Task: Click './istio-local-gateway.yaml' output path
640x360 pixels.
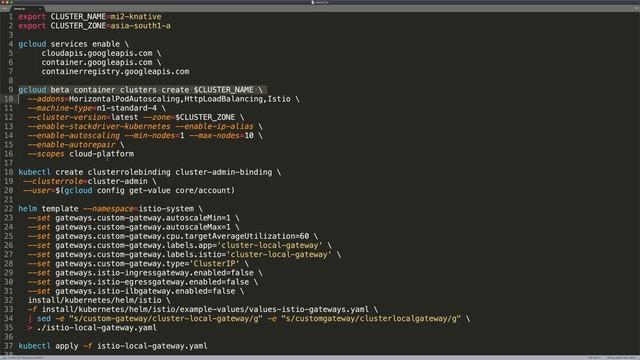Action: (x=97, y=327)
